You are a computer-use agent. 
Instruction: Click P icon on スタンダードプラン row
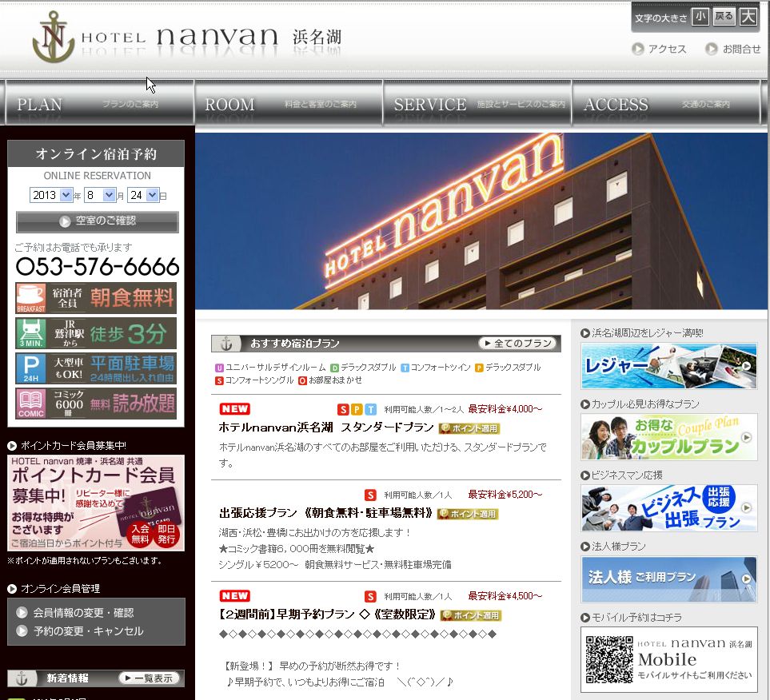[x=357, y=409]
